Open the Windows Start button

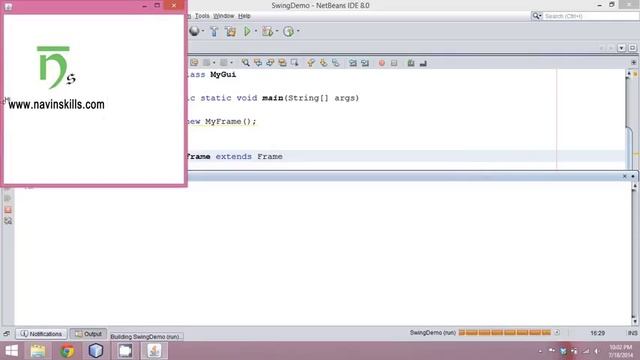12,351
